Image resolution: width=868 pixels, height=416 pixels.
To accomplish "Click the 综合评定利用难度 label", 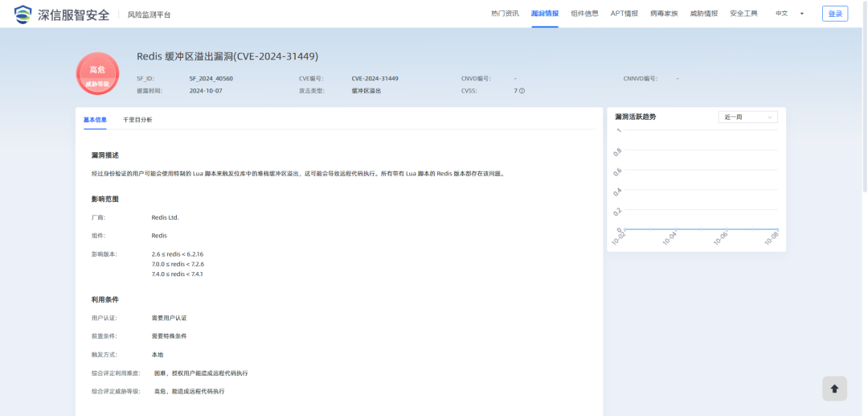I will coord(116,373).
